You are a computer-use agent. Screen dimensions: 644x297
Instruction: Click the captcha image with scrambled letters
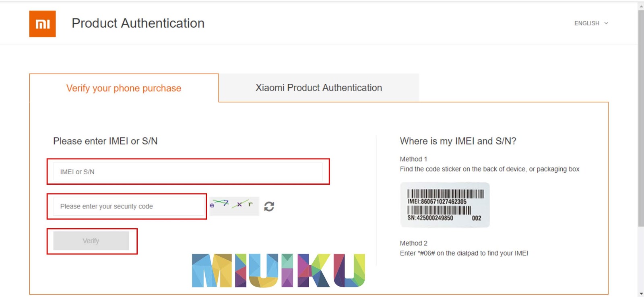click(x=233, y=206)
